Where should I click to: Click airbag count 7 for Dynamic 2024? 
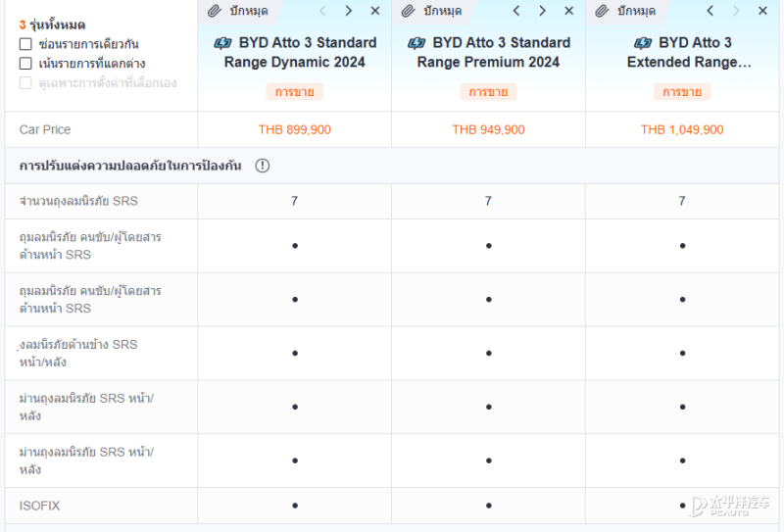click(x=295, y=201)
